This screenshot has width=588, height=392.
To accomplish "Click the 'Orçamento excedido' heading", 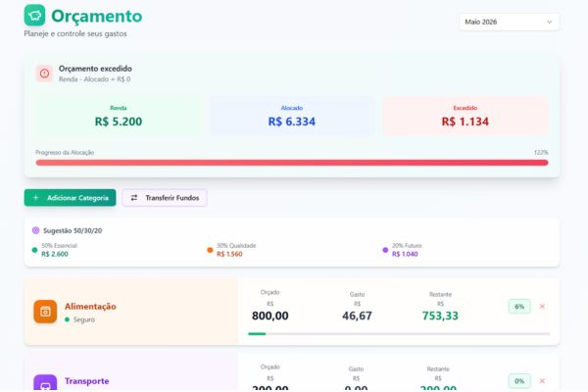I will (x=95, y=69).
